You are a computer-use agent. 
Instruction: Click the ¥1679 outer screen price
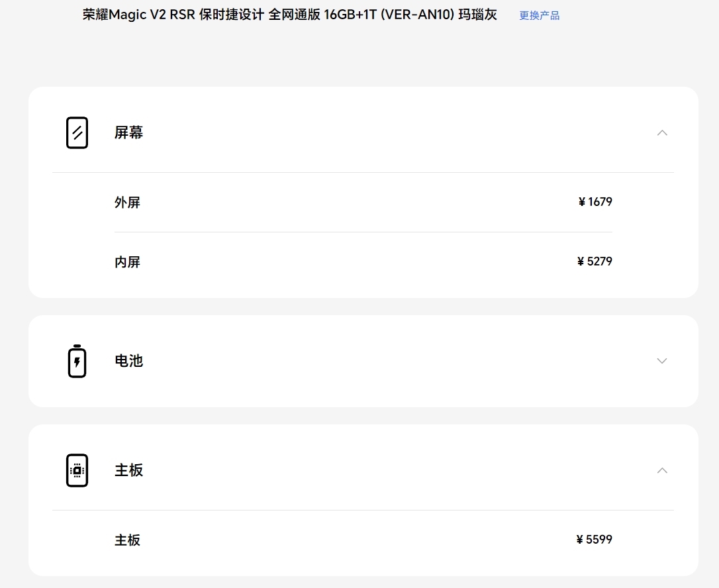point(595,202)
